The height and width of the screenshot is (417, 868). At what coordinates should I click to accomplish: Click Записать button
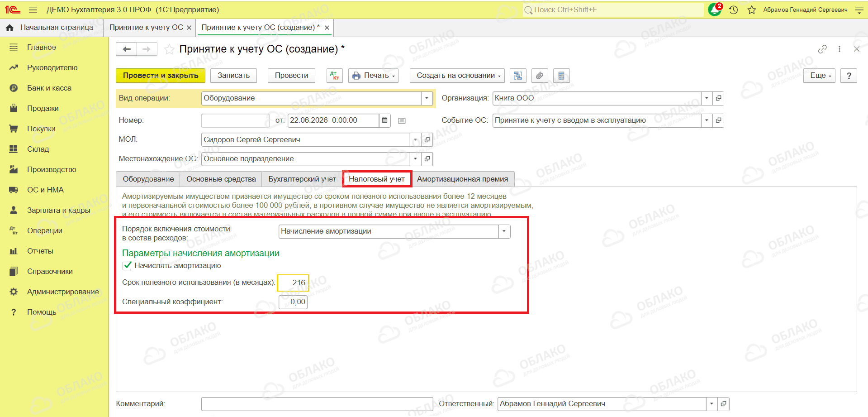pyautogui.click(x=233, y=76)
